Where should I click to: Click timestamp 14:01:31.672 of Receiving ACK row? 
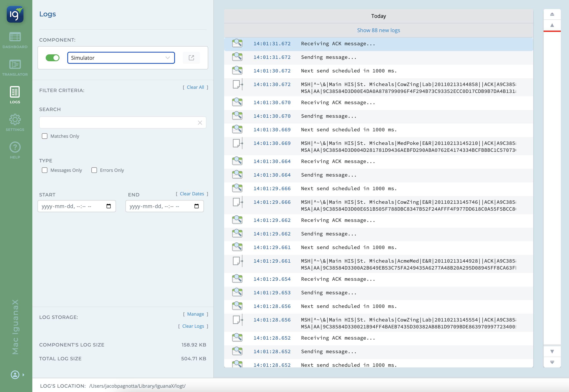(x=272, y=44)
